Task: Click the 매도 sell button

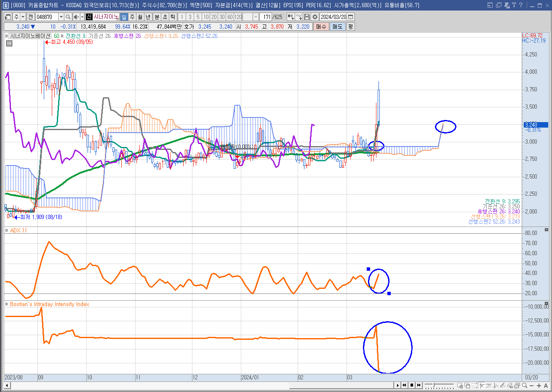Action: click(338, 27)
